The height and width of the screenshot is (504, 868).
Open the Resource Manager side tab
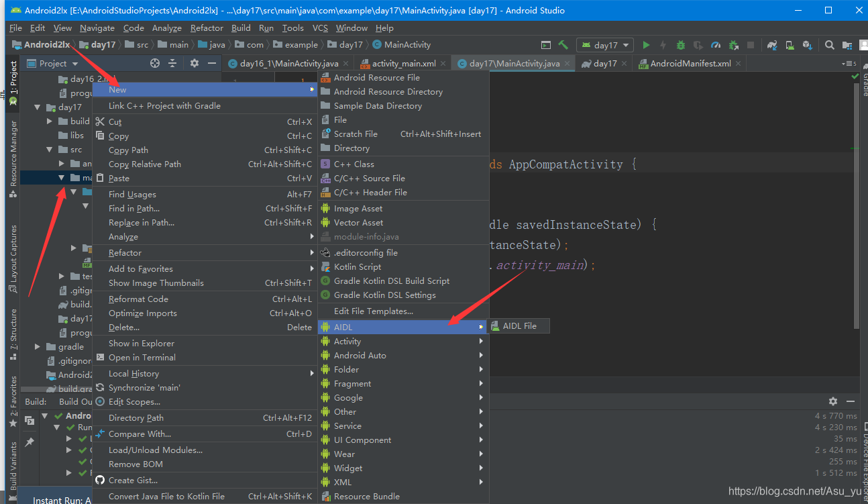(13, 160)
